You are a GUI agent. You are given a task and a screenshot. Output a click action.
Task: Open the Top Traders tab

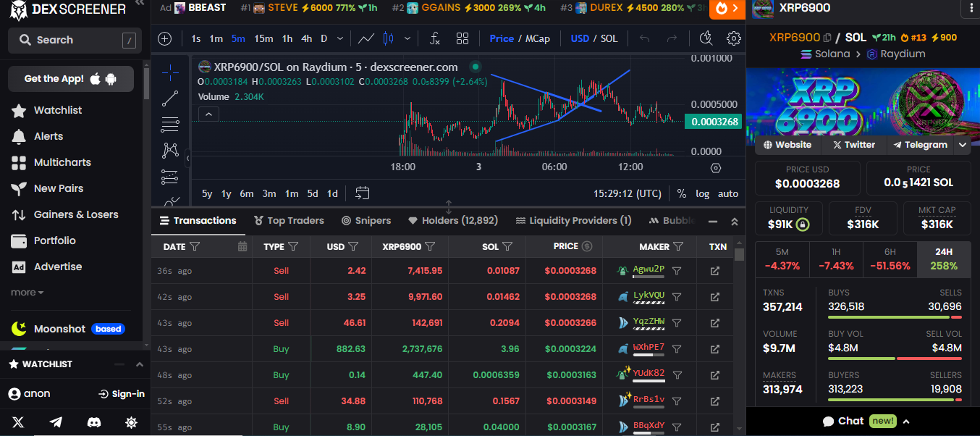[290, 220]
